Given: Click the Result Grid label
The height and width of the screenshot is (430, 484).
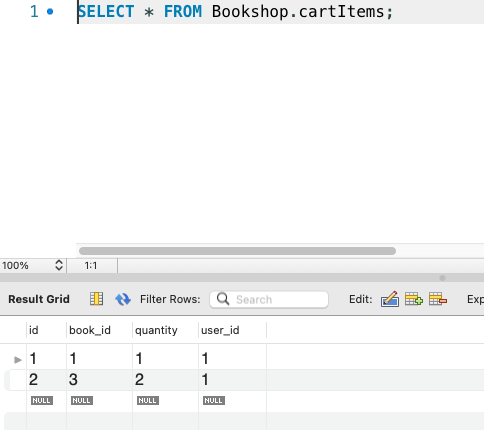Looking at the screenshot, I should [x=39, y=299].
